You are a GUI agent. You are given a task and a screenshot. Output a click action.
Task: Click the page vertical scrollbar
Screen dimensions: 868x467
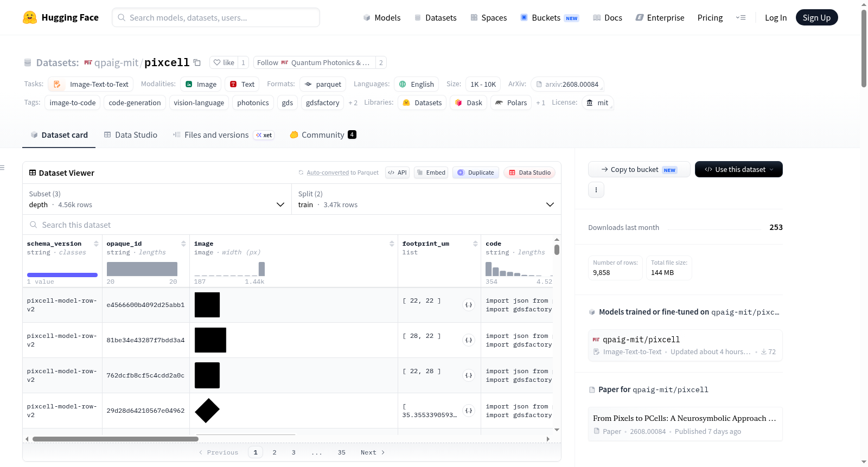(x=864, y=48)
